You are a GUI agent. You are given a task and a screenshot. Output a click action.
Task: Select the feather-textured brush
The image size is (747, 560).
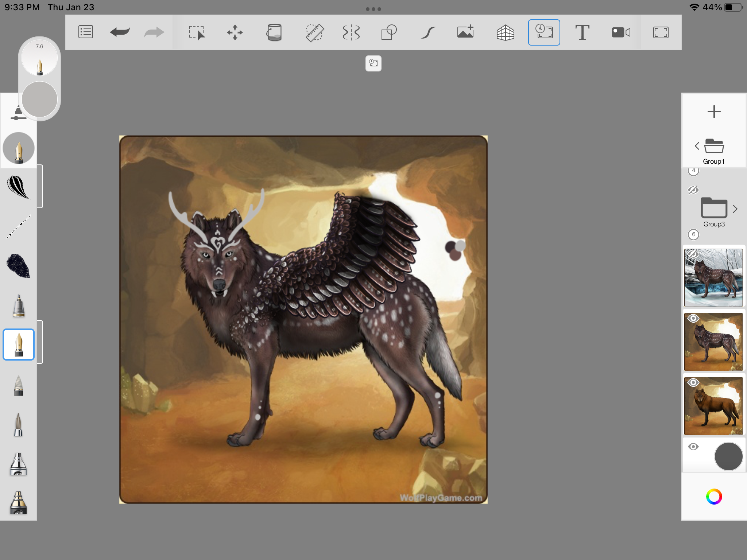pos(18,187)
